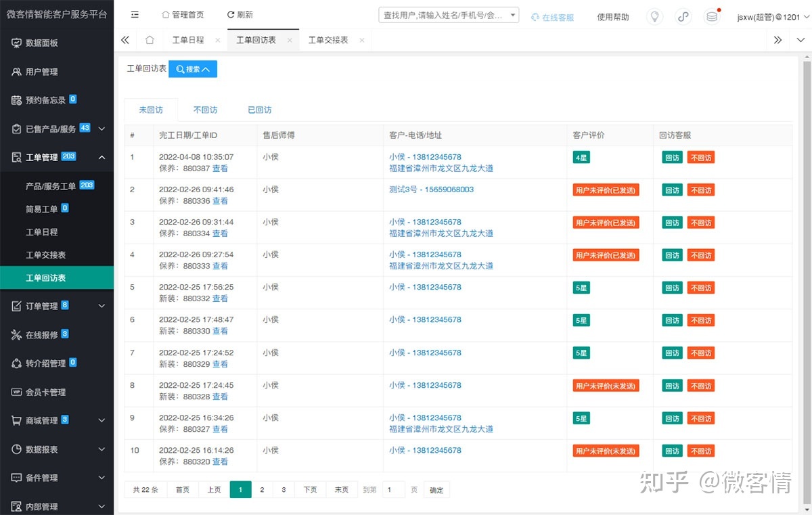Open 用户管理 in the sidebar
Screen dimensions: 812x515
57,72
